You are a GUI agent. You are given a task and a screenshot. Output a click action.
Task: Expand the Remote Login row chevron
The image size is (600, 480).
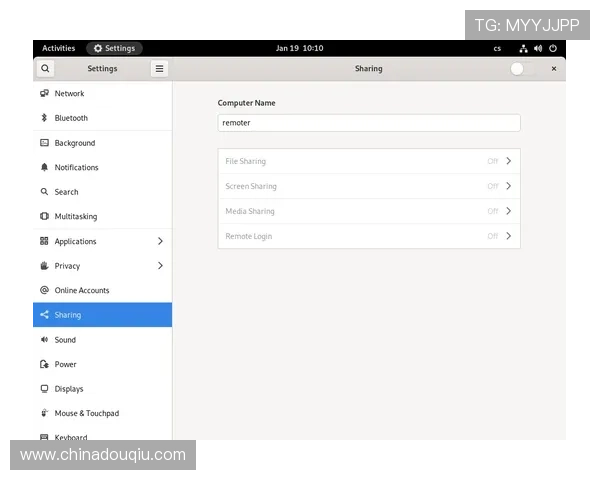click(508, 236)
